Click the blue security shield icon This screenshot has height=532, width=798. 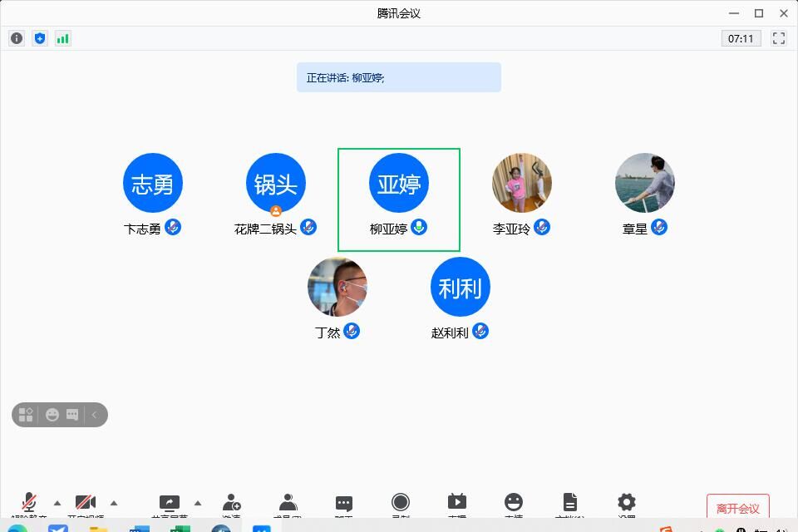pos(40,38)
